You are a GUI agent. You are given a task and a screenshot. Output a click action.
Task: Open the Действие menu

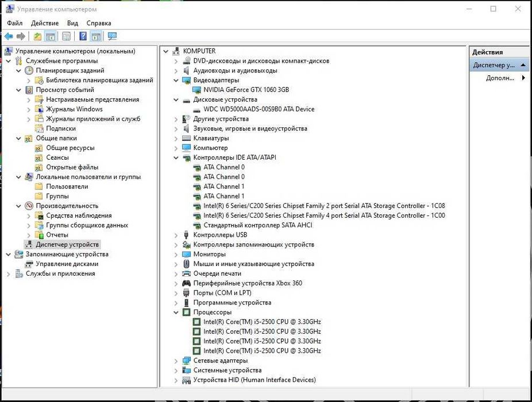tap(45, 23)
